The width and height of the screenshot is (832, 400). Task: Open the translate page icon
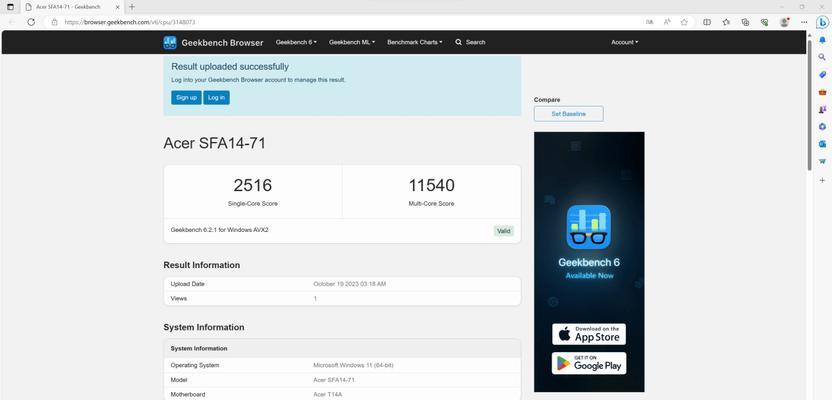click(649, 22)
